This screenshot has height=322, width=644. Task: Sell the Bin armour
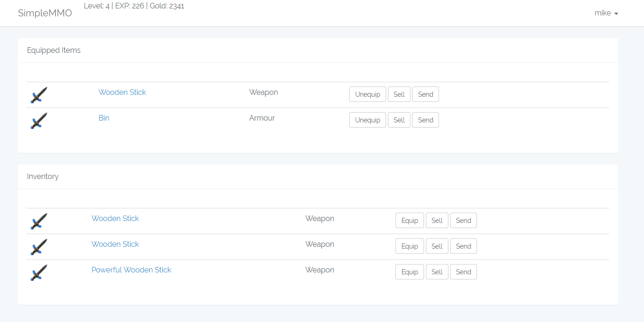click(399, 120)
